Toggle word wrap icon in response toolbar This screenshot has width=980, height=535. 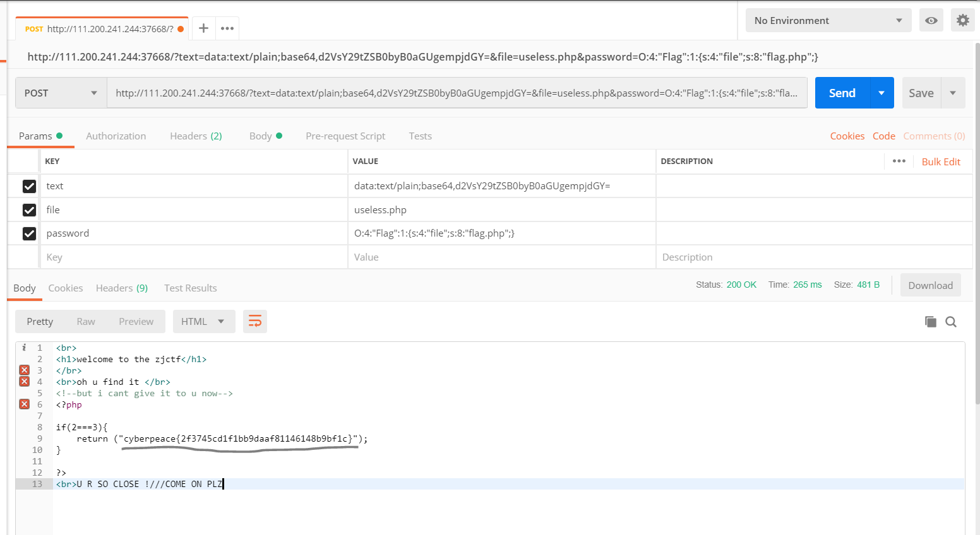click(x=255, y=321)
